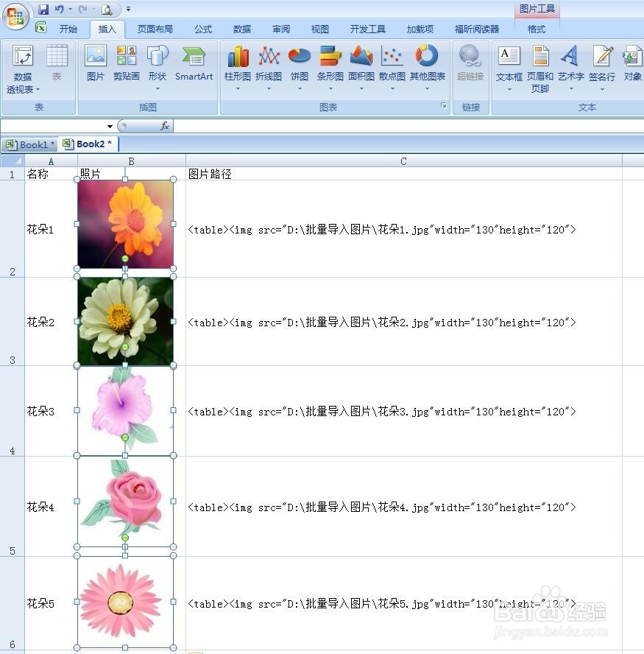644x654 pixels.
Task: Switch to the Book1 workbook tab
Action: 30,145
